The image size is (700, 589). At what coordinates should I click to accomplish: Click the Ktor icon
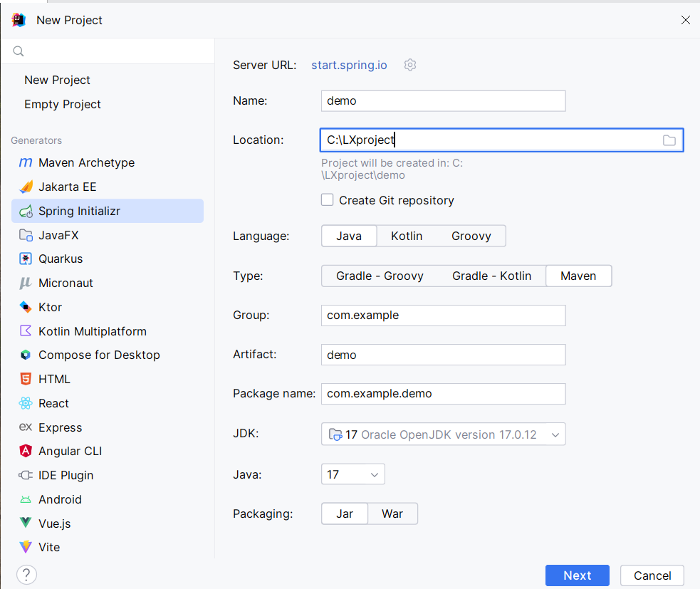click(26, 307)
